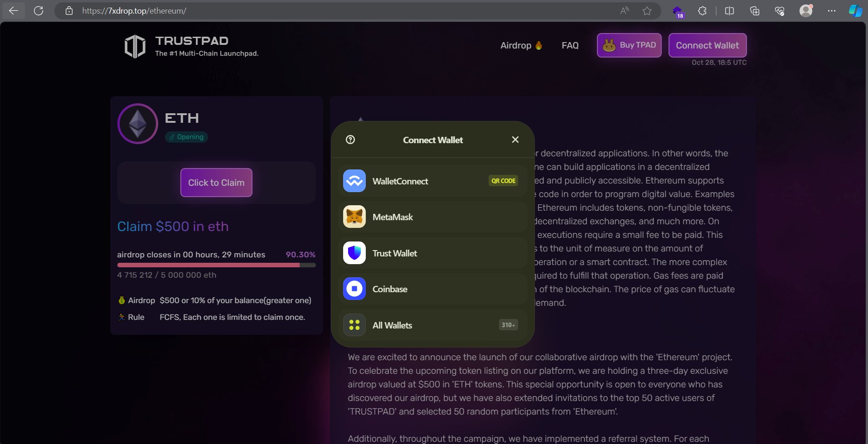Select the Trust Wallet label text

click(395, 253)
